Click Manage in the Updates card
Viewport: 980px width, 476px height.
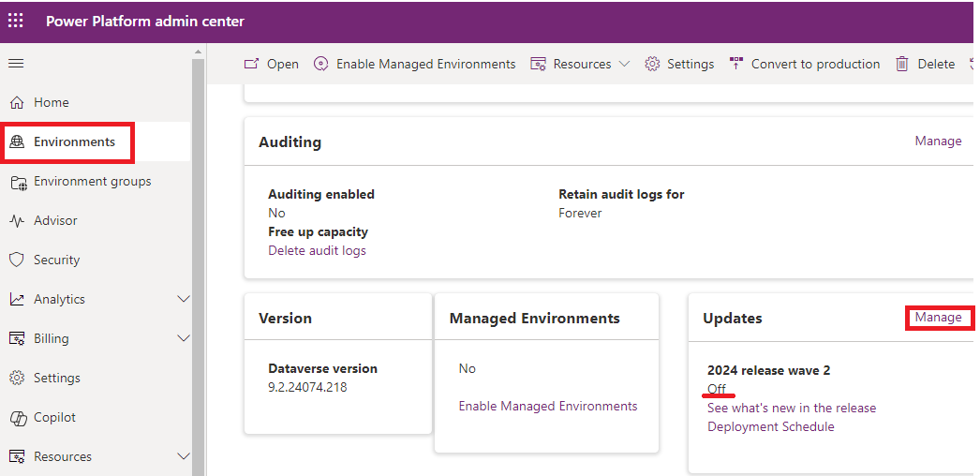pos(938,318)
